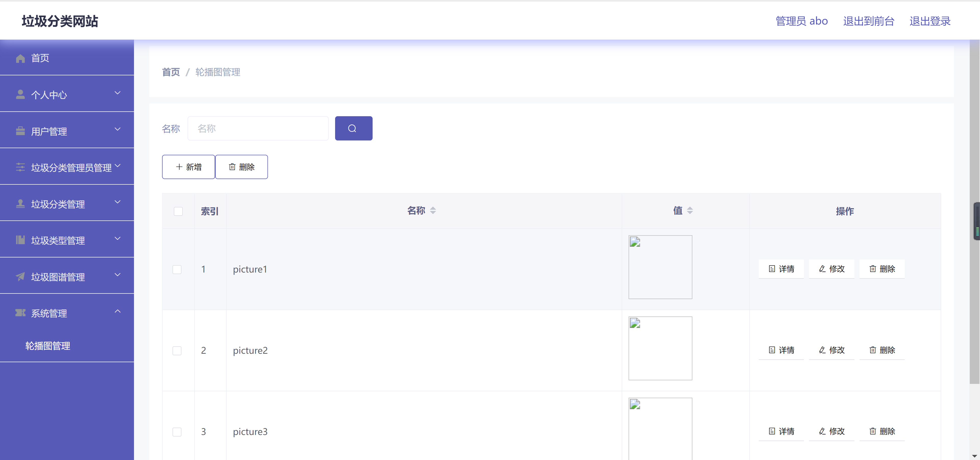The image size is (980, 460).
Task: Go to 首页 in the breadcrumb
Action: tap(171, 72)
